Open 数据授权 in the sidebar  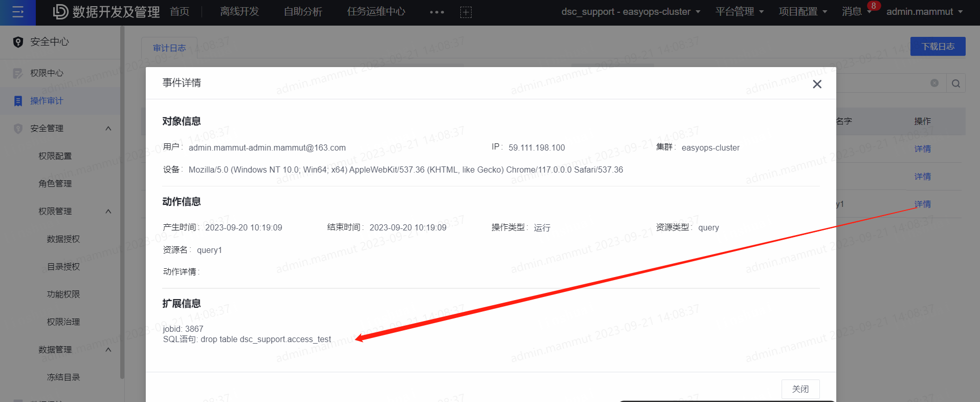[63, 239]
